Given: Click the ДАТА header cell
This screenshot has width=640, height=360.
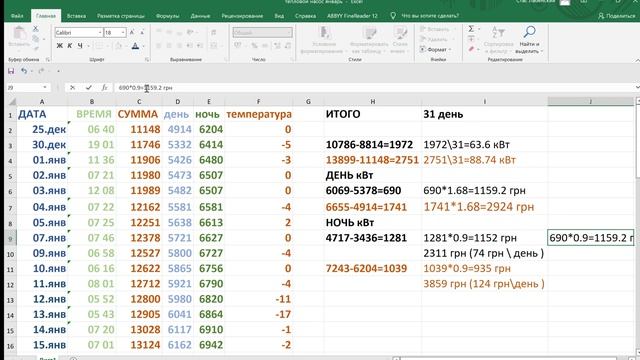Looking at the screenshot, I should 42,114.
